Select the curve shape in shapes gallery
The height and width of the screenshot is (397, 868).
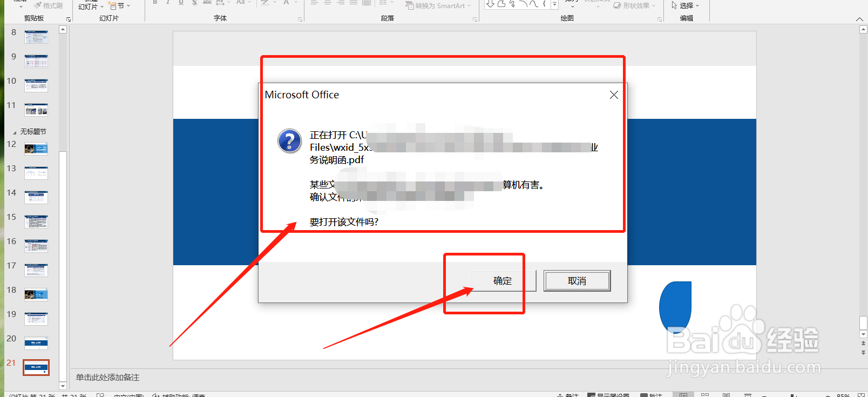click(x=534, y=4)
